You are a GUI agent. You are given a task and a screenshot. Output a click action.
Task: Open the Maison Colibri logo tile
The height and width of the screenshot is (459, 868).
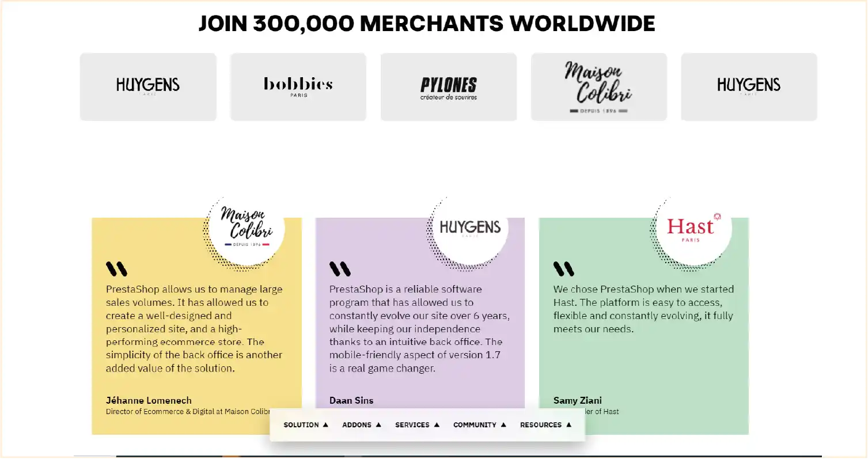tap(598, 85)
